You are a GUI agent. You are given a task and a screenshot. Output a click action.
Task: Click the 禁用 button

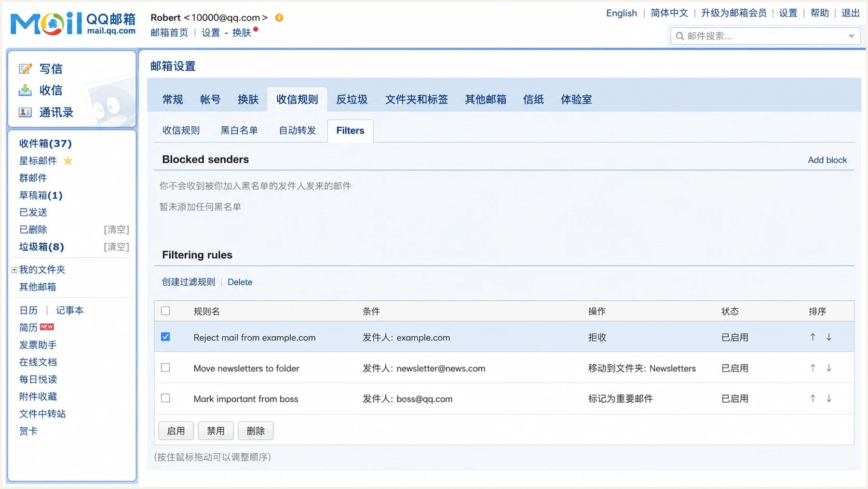[216, 431]
